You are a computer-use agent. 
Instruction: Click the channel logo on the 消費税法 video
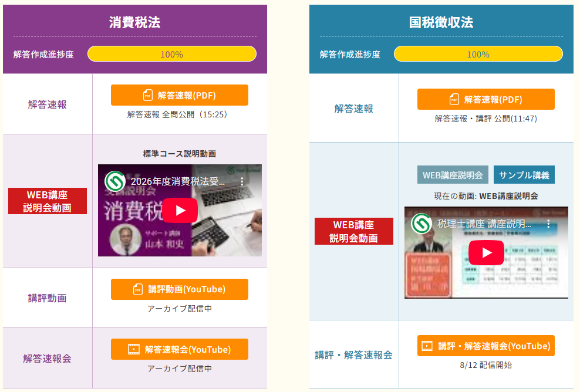point(114,181)
